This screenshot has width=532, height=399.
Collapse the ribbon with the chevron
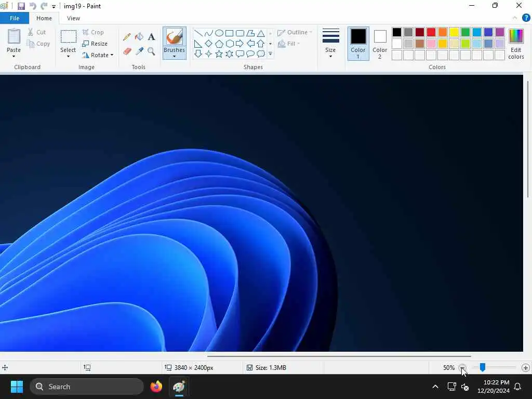coord(515,18)
